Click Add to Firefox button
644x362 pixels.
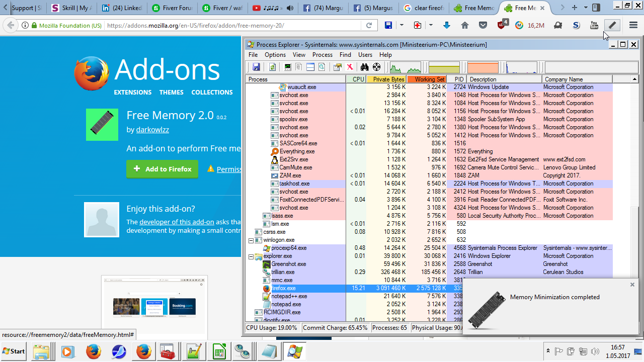point(162,169)
